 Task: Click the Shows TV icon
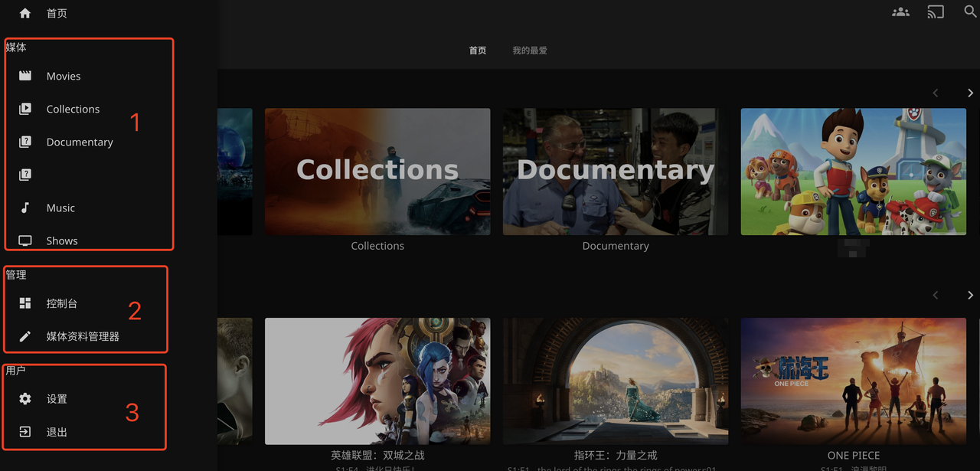pos(25,240)
